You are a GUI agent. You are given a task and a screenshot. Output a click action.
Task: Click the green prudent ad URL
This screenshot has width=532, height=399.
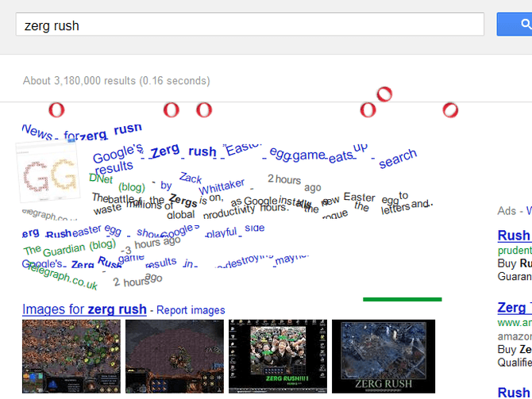[x=515, y=251]
